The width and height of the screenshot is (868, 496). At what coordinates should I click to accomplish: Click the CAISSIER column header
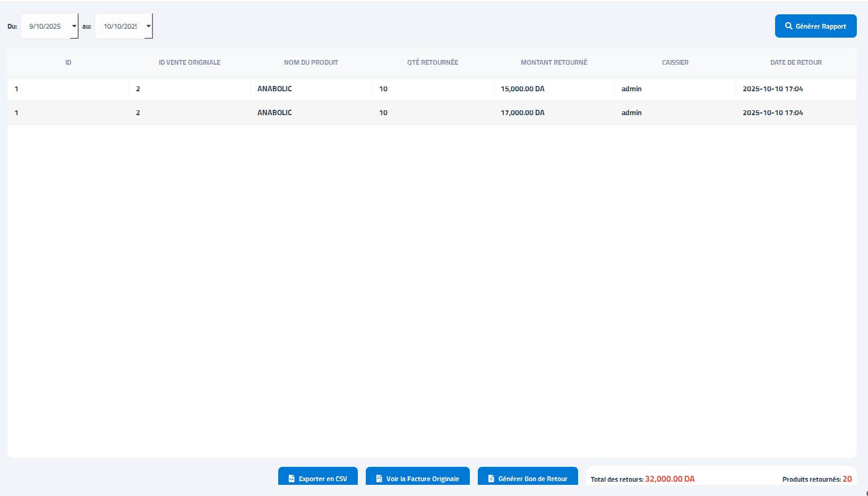point(675,63)
